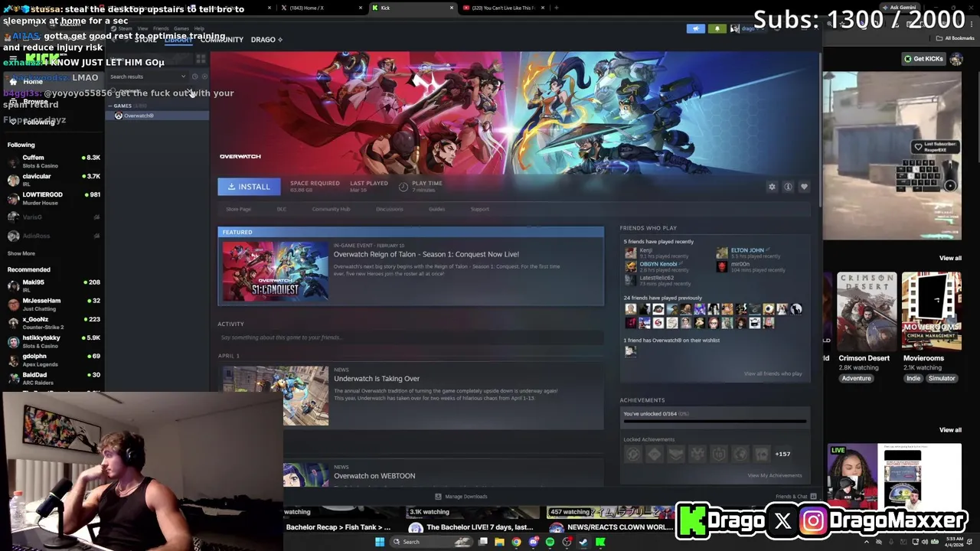This screenshot has height=551, width=980.
Task: Open the Overwatch on WEBTOON news item
Action: [374, 475]
